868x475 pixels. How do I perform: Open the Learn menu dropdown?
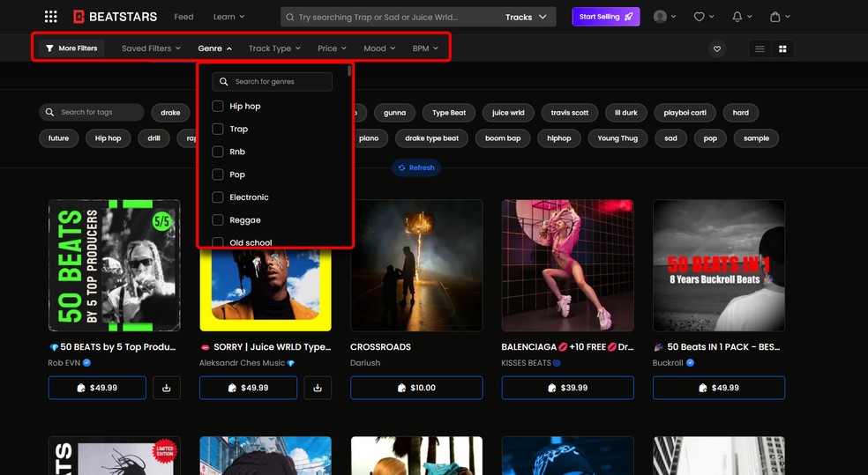pos(228,17)
